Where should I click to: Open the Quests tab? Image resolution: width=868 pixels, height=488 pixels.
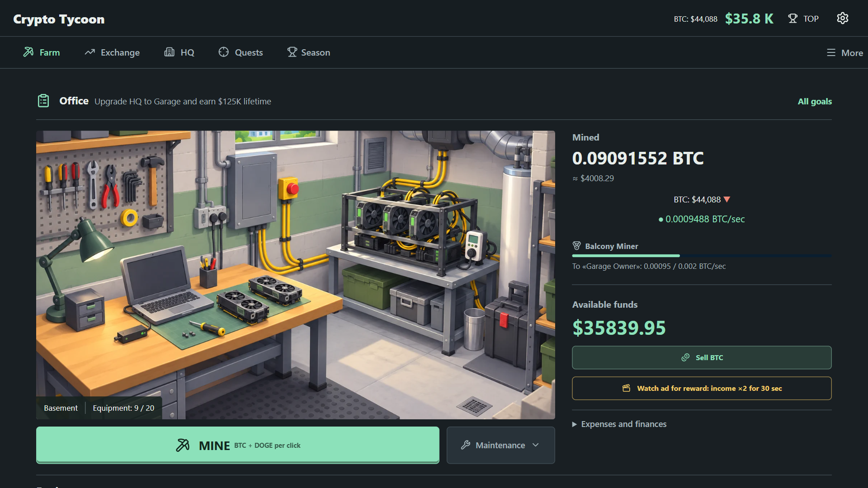[240, 52]
